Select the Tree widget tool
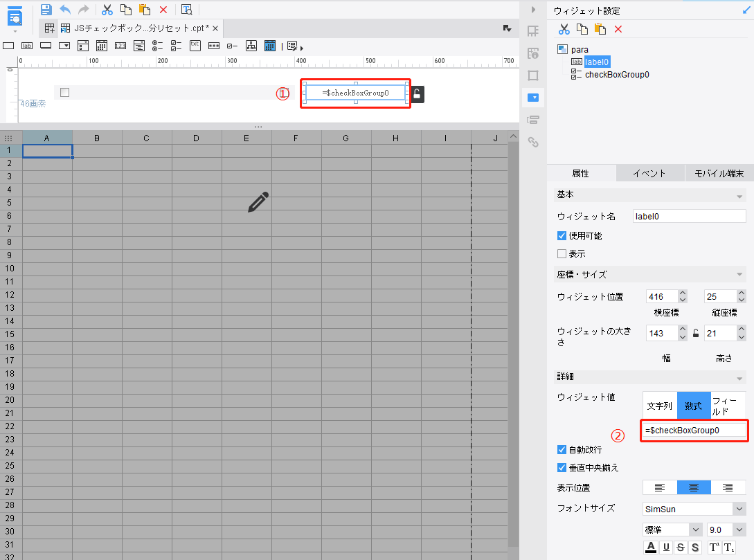 coord(251,46)
